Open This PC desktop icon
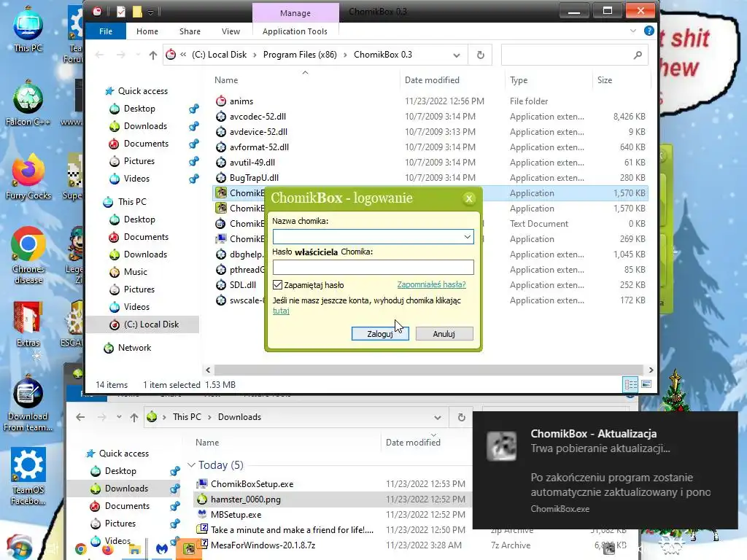 [x=28, y=29]
